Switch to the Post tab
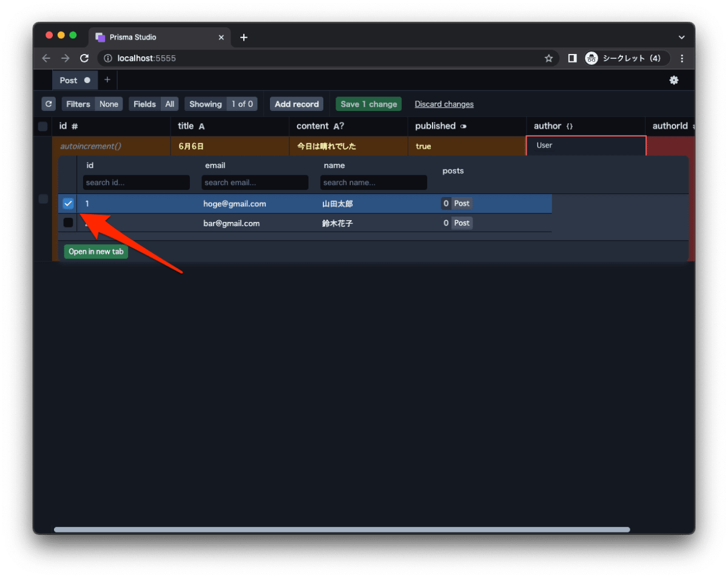728x578 pixels. coord(75,80)
